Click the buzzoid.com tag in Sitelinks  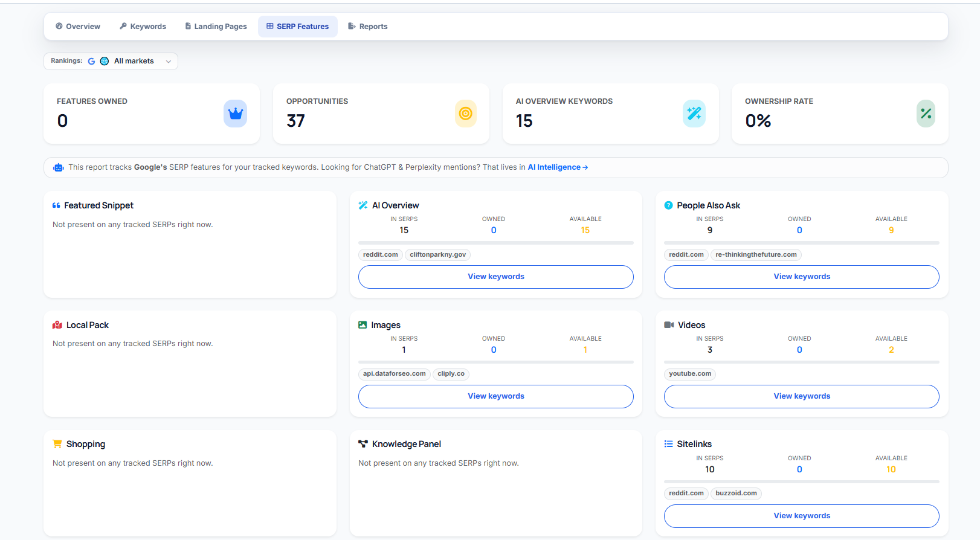click(x=736, y=493)
